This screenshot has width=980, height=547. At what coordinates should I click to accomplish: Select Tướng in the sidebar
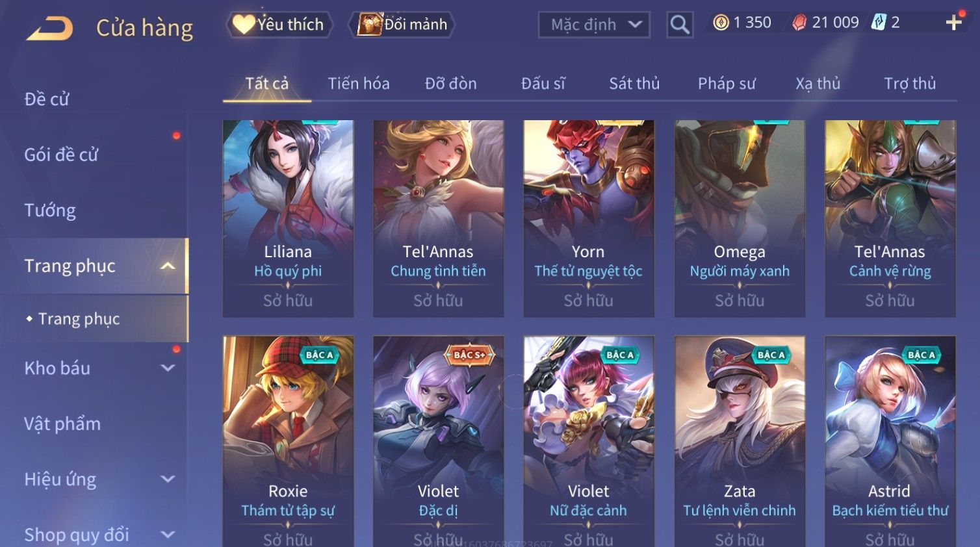click(50, 210)
